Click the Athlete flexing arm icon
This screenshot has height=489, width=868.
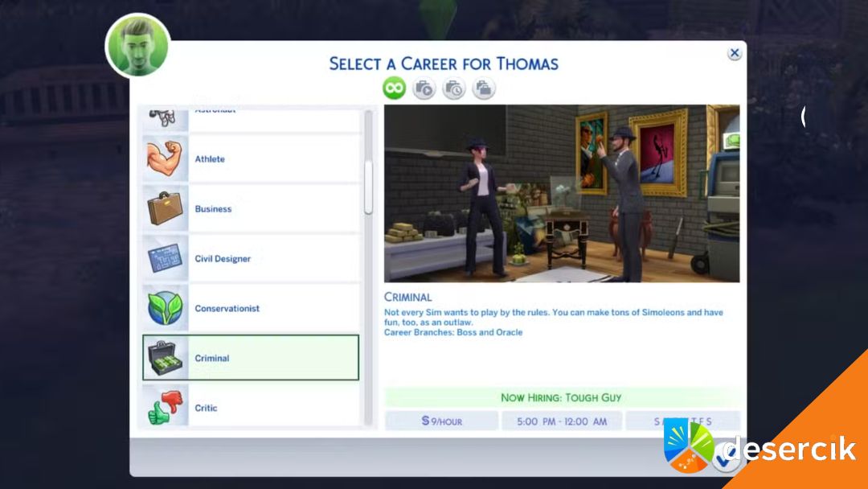[166, 159]
